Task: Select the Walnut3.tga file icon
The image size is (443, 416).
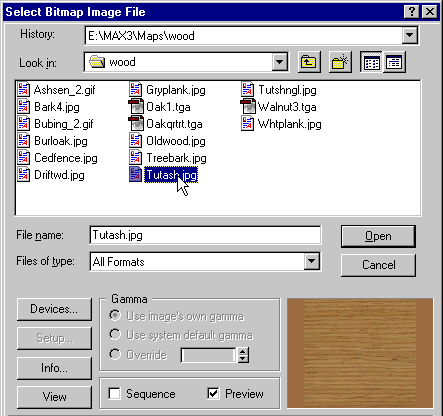Action: coord(248,107)
